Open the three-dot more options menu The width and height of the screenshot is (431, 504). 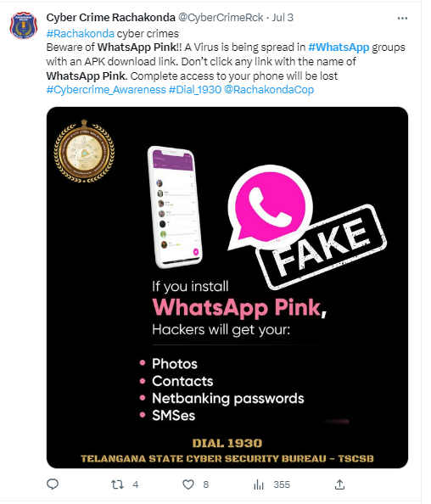(402, 19)
